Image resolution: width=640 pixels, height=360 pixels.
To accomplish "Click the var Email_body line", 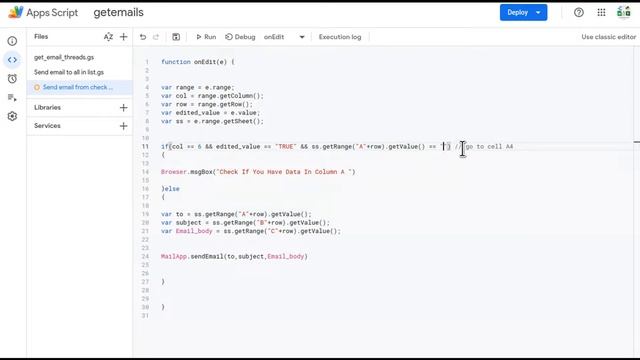I will point(251,231).
